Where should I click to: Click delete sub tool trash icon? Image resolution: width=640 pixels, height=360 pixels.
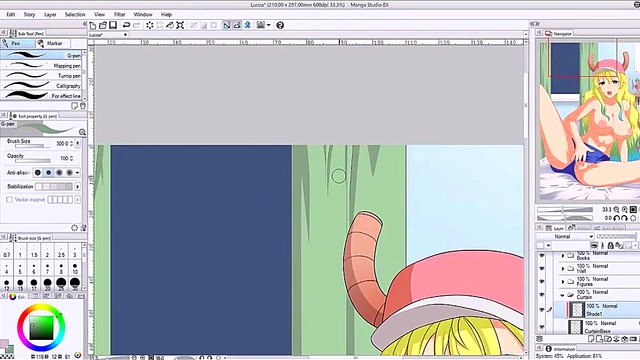point(83,106)
